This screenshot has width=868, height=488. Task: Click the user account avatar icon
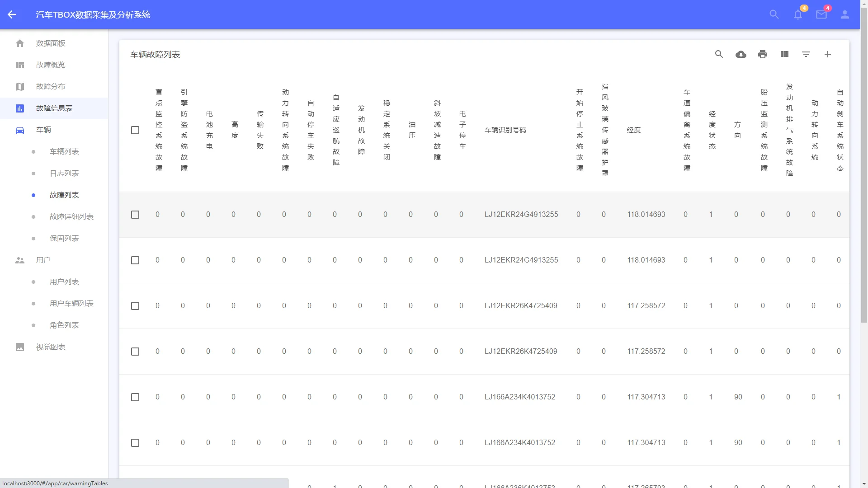(x=845, y=14)
